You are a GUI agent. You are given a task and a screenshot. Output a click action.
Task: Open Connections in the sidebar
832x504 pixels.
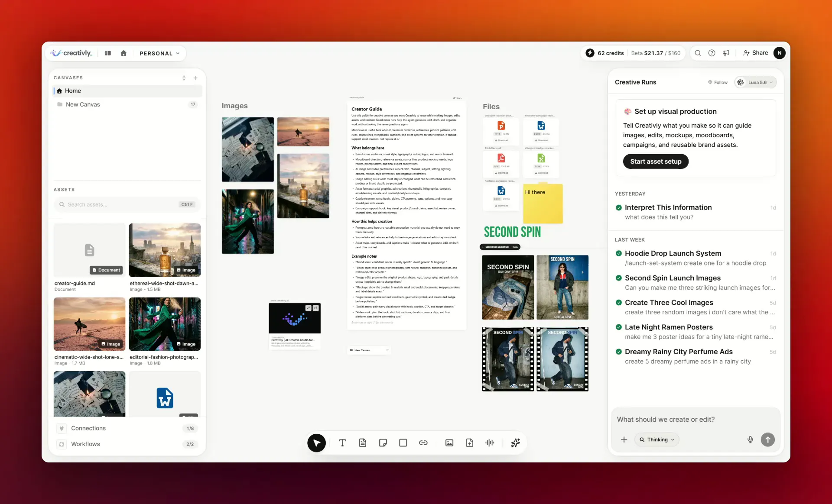[x=127, y=428]
